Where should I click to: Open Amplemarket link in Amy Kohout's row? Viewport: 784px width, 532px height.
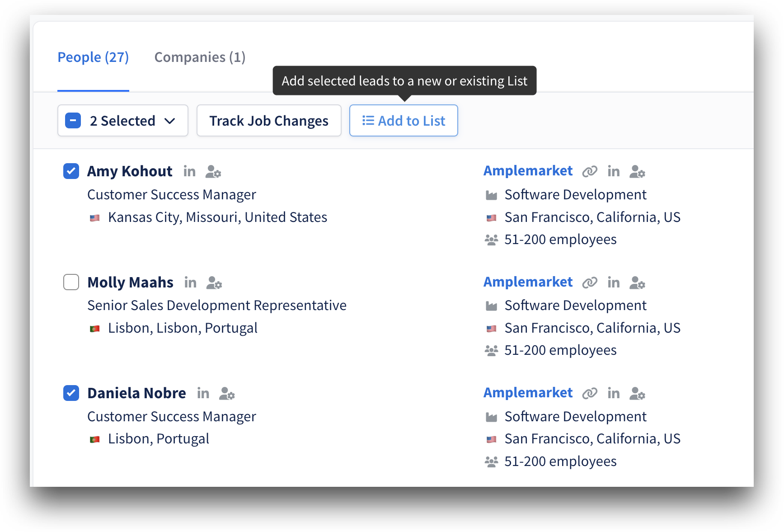pos(528,171)
